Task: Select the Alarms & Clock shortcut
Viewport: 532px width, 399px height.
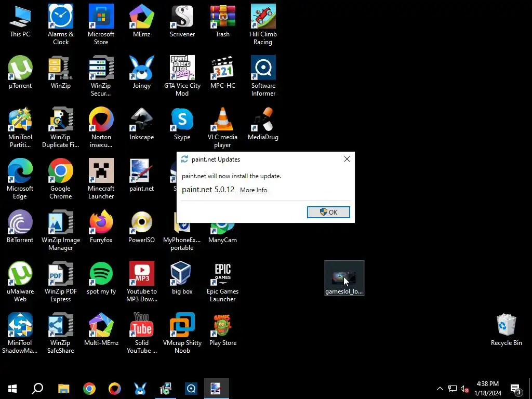Action: [61, 24]
